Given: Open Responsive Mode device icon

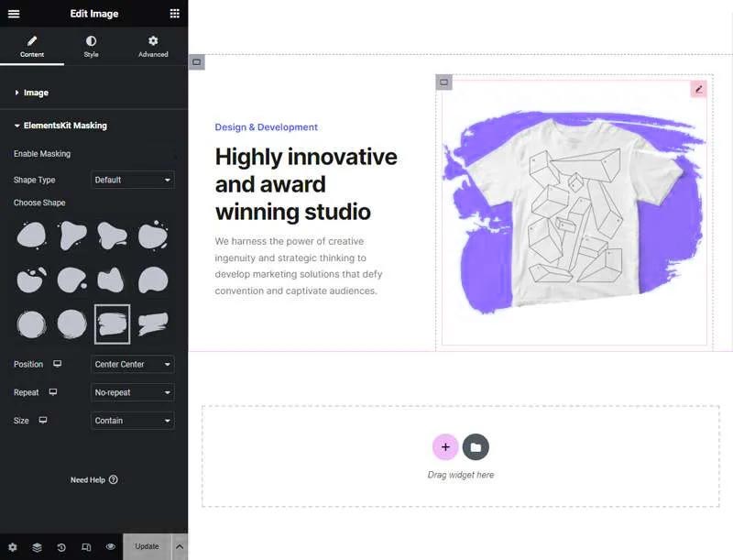Looking at the screenshot, I should pyautogui.click(x=86, y=547).
